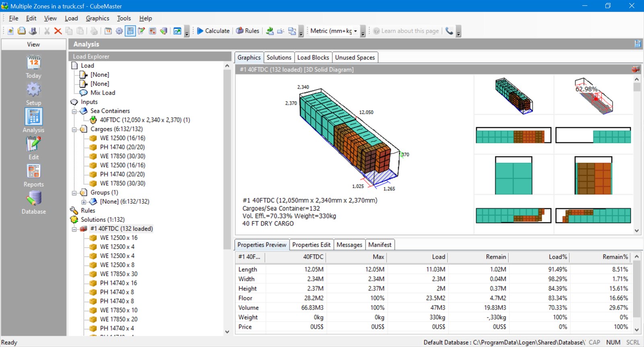The image size is (644, 347).
Task: Select the Rules item in Load Explorer
Action: 88,211
